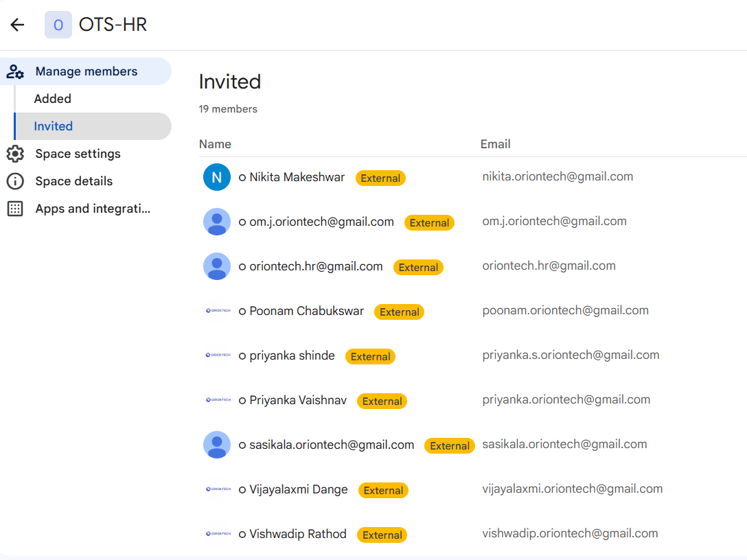Click Poonam Chabukswar's Oriontech logo avatar
The height and width of the screenshot is (560, 747).
click(x=218, y=311)
